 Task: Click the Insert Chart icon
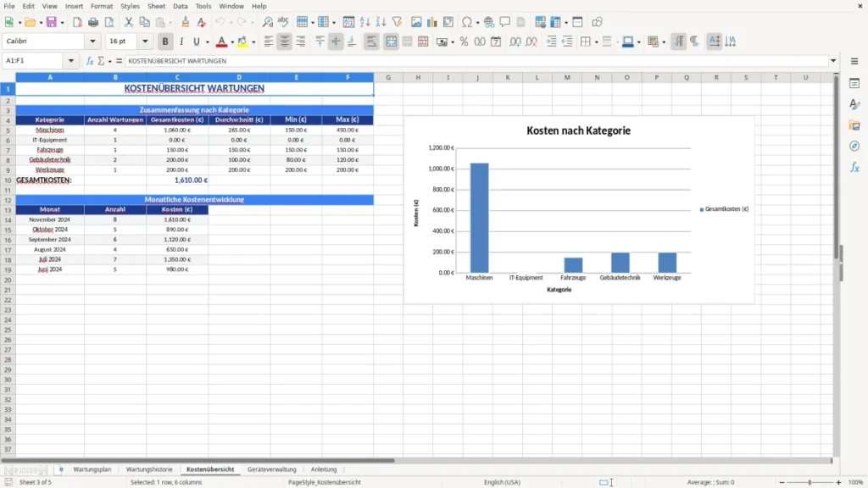tap(431, 22)
